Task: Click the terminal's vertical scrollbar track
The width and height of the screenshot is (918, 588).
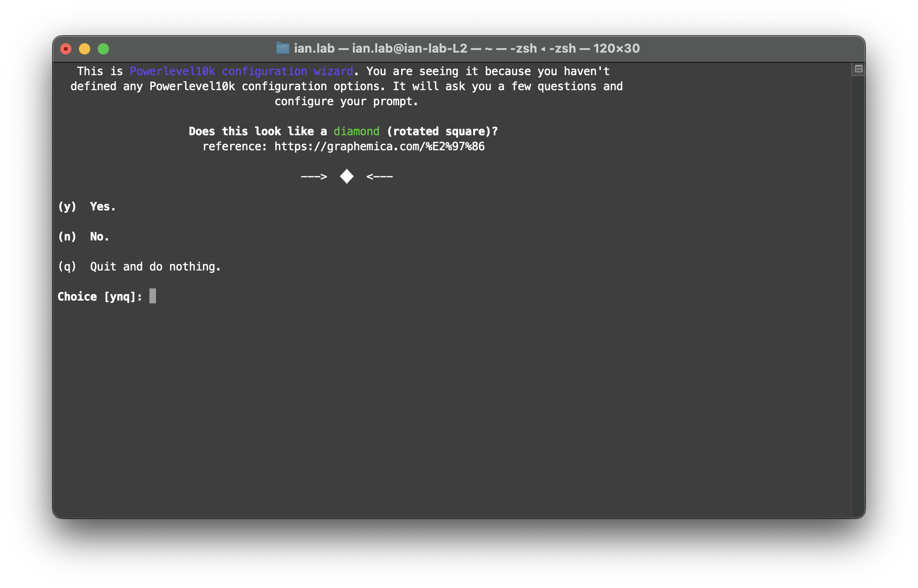Action: point(858,291)
